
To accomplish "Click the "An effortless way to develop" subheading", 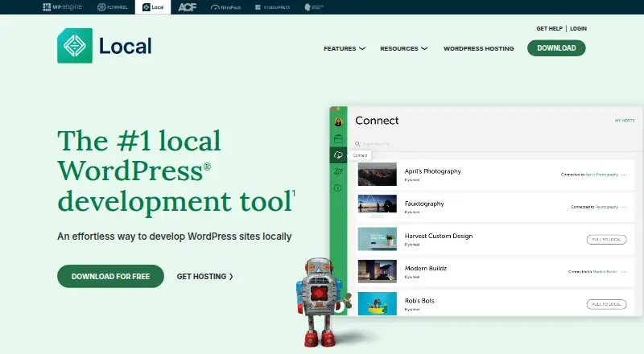I will tap(174, 237).
